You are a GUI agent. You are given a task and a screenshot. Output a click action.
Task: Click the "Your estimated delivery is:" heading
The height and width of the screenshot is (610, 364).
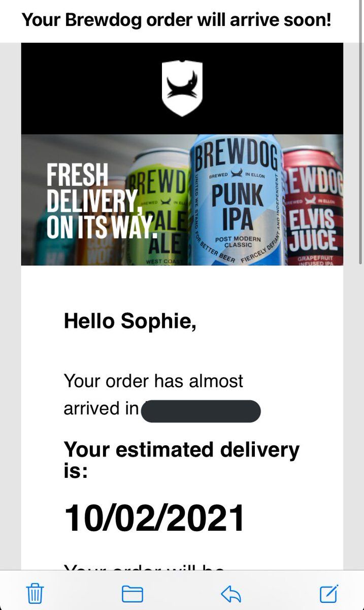click(181, 460)
